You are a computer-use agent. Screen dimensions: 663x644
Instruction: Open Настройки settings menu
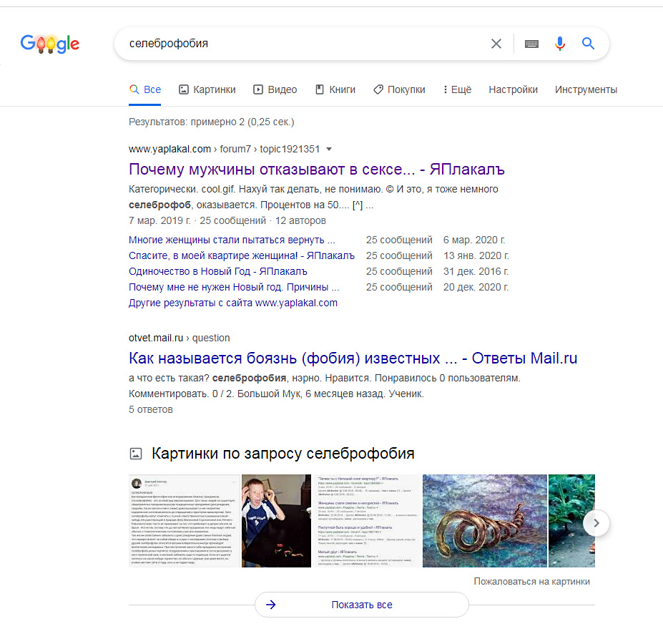click(x=513, y=89)
